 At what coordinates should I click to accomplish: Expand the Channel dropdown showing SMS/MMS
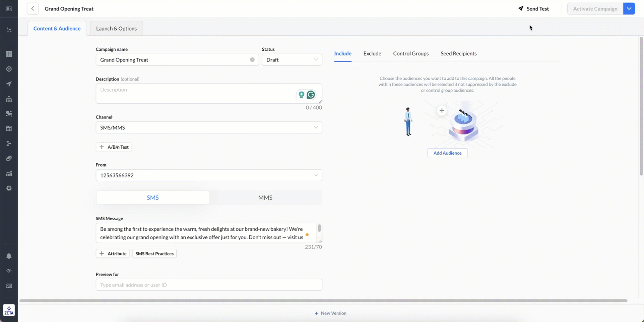[x=209, y=127]
